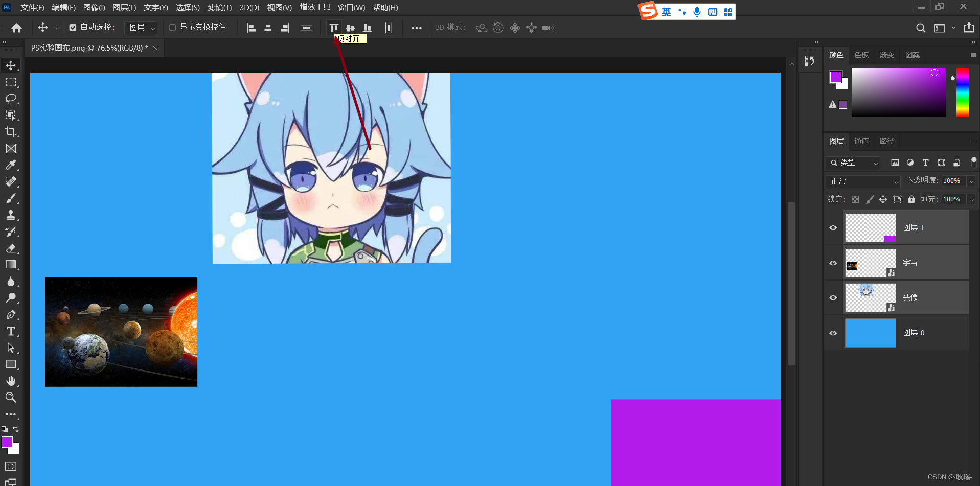Open the search icon in options bar
Image resolution: width=980 pixels, height=486 pixels.
pos(921,28)
